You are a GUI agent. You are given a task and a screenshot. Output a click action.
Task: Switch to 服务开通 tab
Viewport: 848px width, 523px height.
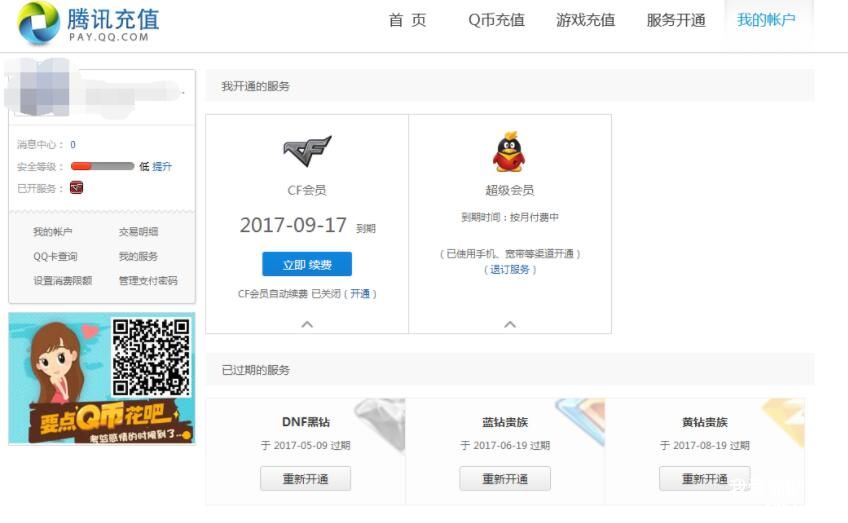coord(676,21)
